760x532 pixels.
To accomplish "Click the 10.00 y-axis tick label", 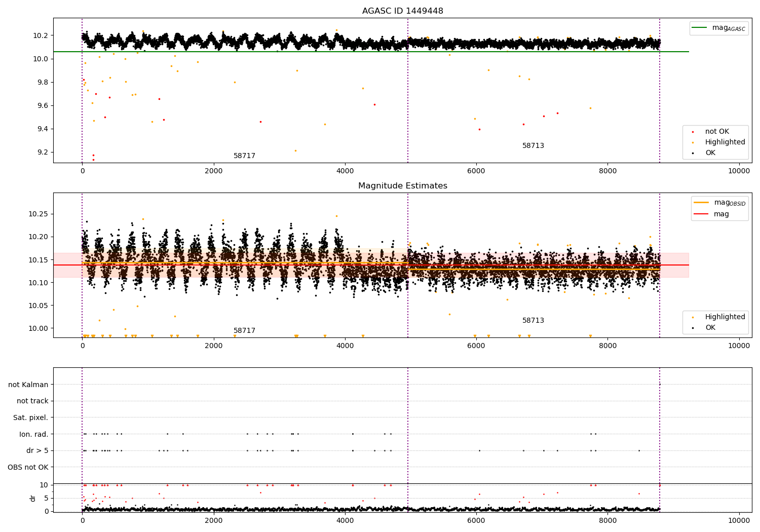I will point(39,328).
